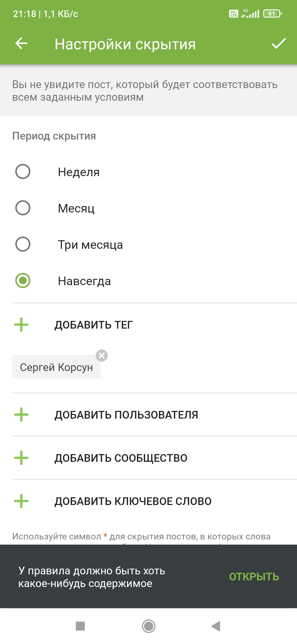Tap the plus icon beside ДОБАВИТЬ ПОЛЬЗОВАТЕЛЯ
Viewport: 297px width, 644px height.
point(21,415)
